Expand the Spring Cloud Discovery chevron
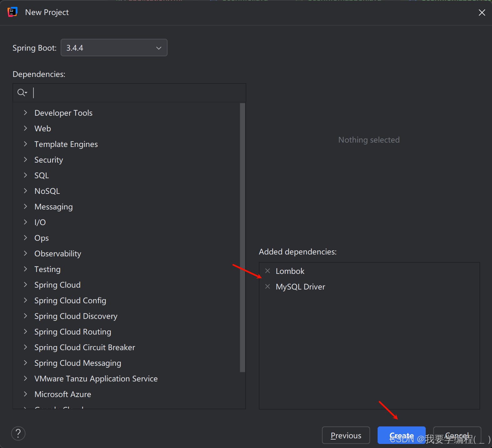The image size is (492, 448). (x=25, y=316)
